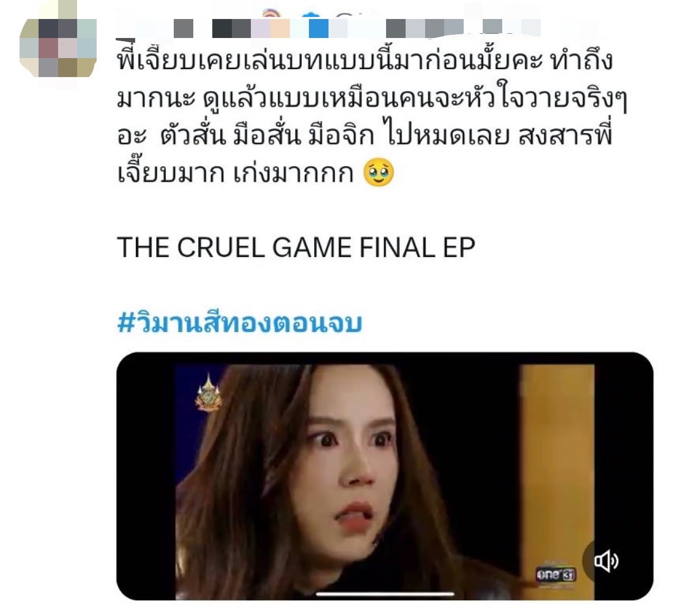Click the first line starting พี่เจี๊ยบเคยเล่นบท
The image size is (676, 616).
click(364, 62)
